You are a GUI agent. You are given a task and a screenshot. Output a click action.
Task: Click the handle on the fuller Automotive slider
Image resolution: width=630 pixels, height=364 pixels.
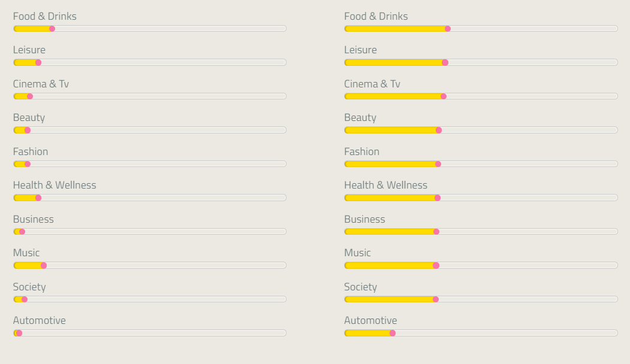point(393,333)
